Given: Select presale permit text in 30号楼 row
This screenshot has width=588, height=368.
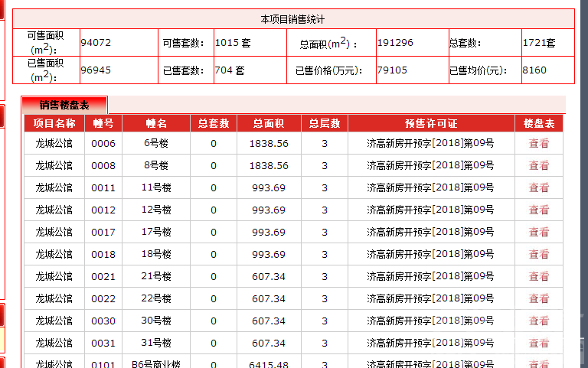Looking at the screenshot, I should [x=430, y=321].
